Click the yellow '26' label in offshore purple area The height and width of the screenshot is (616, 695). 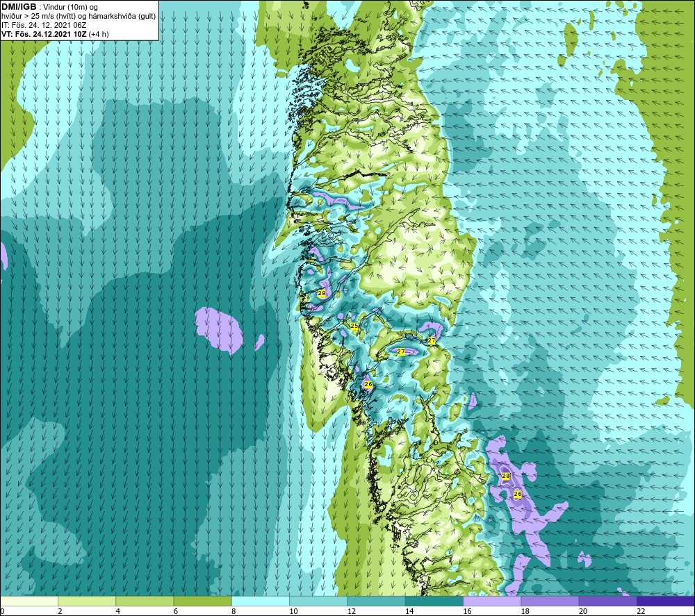pos(517,494)
